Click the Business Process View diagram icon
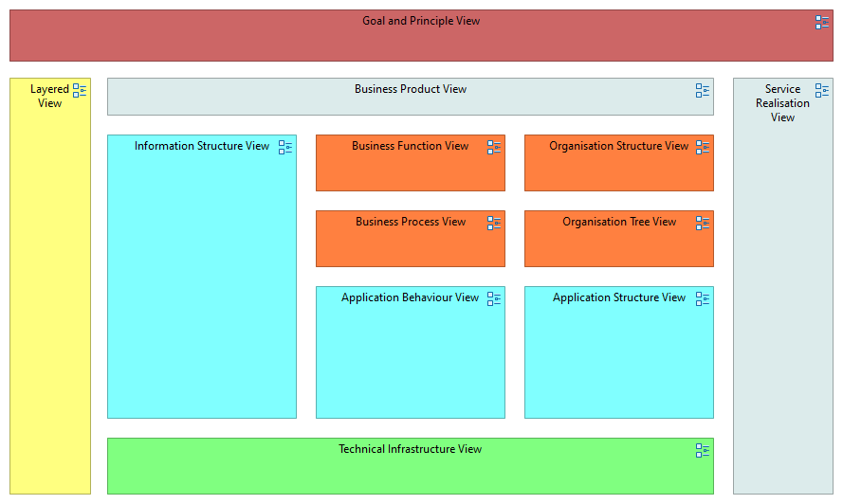This screenshot has width=843, height=504. pos(494,224)
